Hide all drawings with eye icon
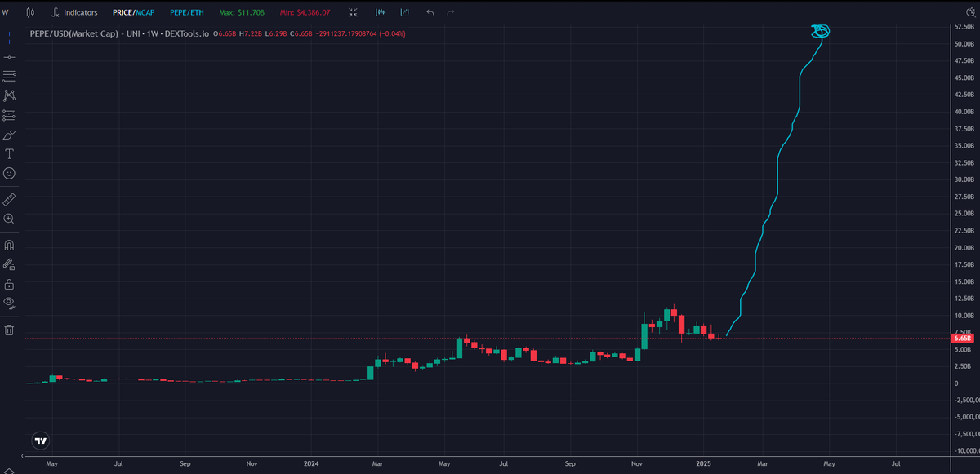This screenshot has height=474, width=980. click(9, 303)
